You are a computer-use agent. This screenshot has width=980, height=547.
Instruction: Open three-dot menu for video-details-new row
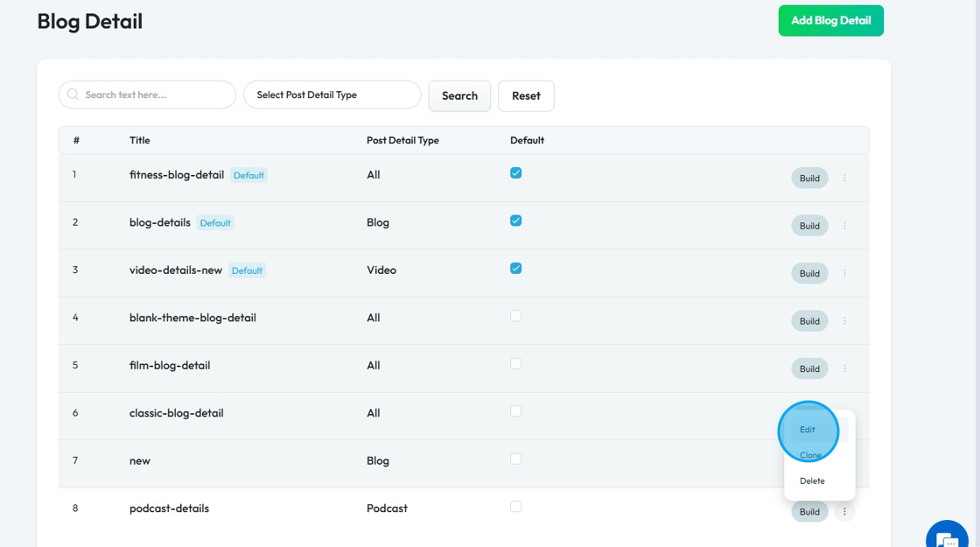point(844,273)
